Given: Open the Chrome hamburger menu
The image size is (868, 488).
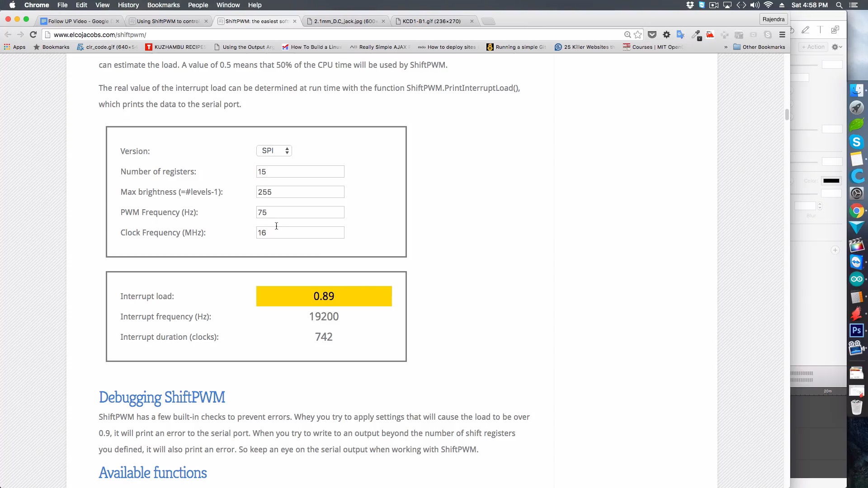Looking at the screenshot, I should tap(782, 35).
